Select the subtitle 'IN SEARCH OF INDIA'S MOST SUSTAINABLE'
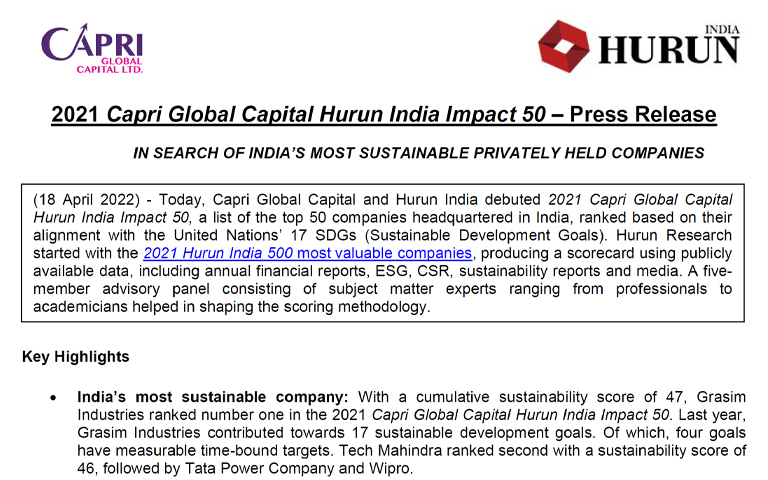The width and height of the screenshot is (768, 480). click(x=302, y=153)
